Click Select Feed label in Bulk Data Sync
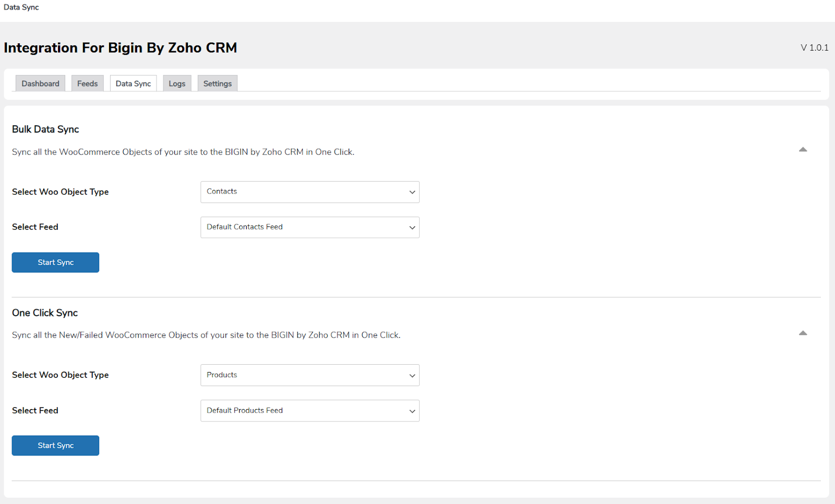Viewport: 835px width, 504px height. (x=35, y=227)
